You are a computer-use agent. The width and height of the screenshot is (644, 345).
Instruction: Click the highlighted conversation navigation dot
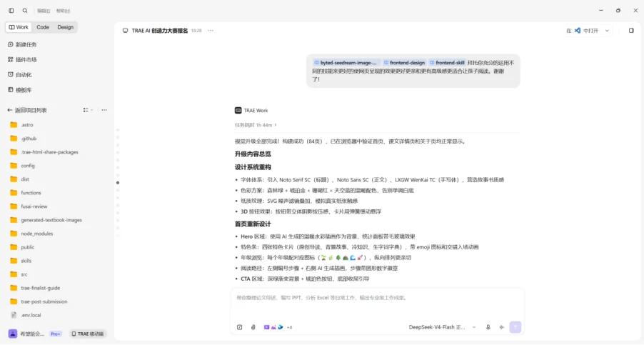[118, 183]
